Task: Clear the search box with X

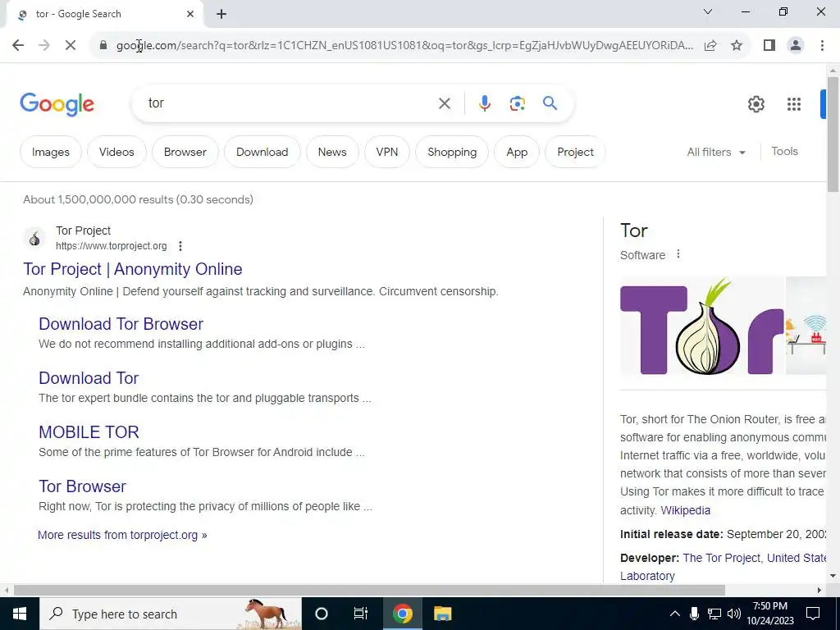Action: click(x=444, y=103)
